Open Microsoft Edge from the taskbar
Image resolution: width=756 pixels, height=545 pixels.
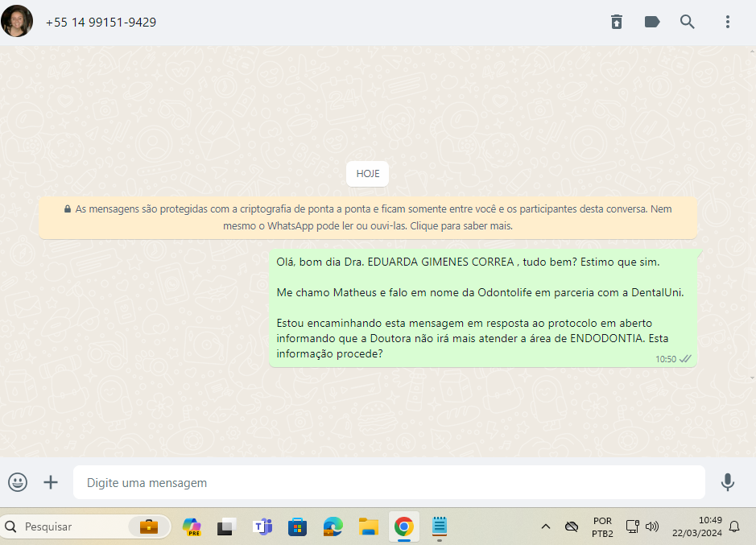point(333,526)
